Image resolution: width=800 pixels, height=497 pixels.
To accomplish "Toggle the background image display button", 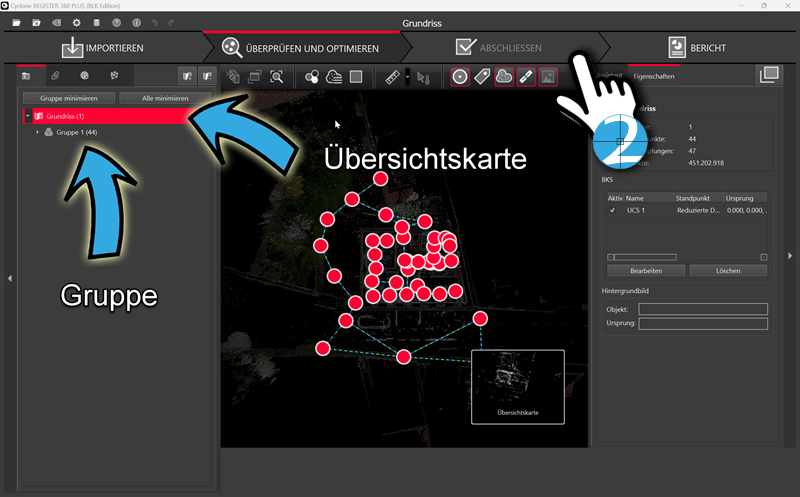I will (x=548, y=77).
